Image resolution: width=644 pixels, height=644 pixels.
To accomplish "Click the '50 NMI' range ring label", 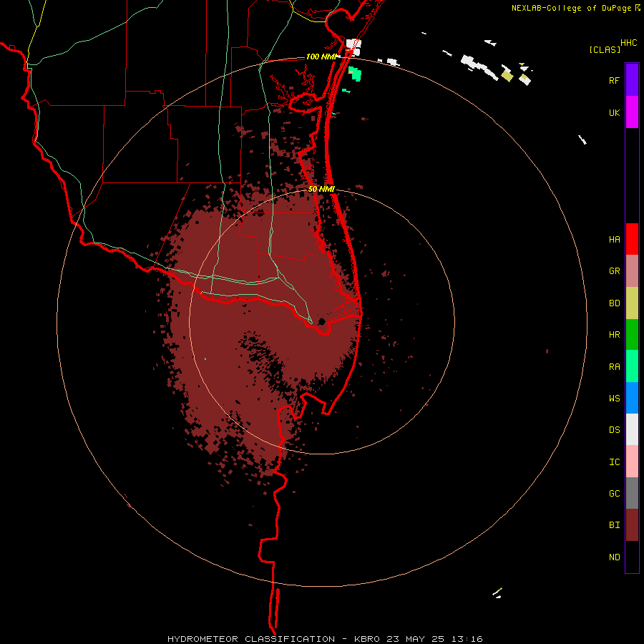I will pos(321,190).
